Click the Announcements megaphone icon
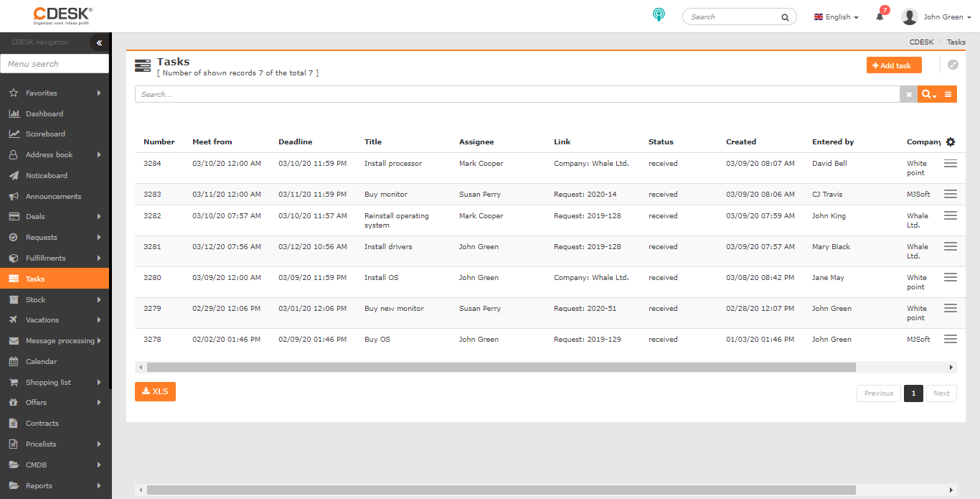 point(14,196)
